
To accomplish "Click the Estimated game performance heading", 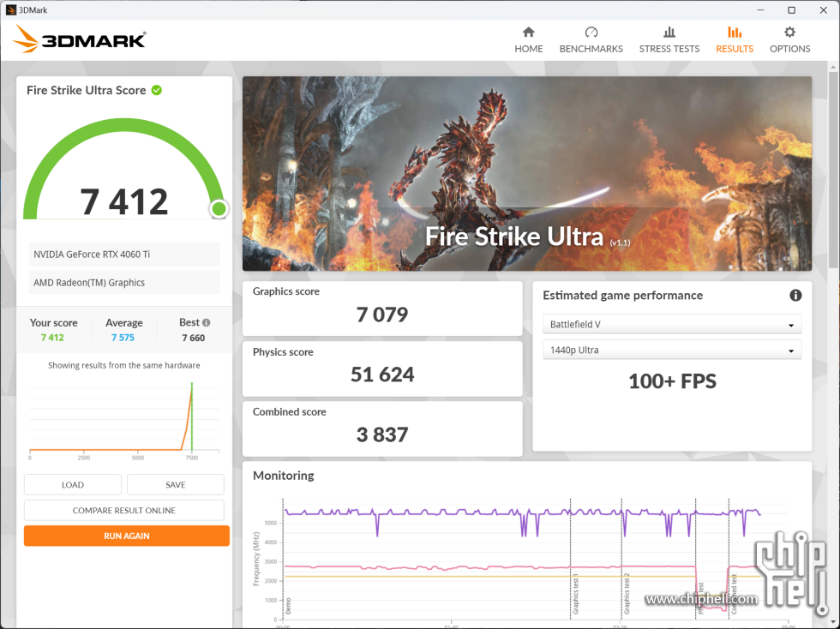I will click(x=622, y=295).
